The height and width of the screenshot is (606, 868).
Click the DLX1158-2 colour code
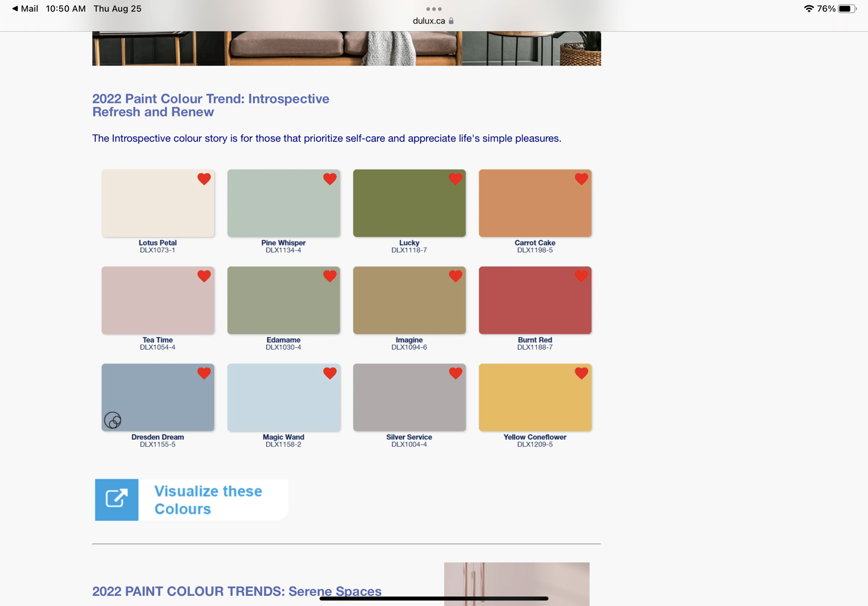(x=284, y=444)
